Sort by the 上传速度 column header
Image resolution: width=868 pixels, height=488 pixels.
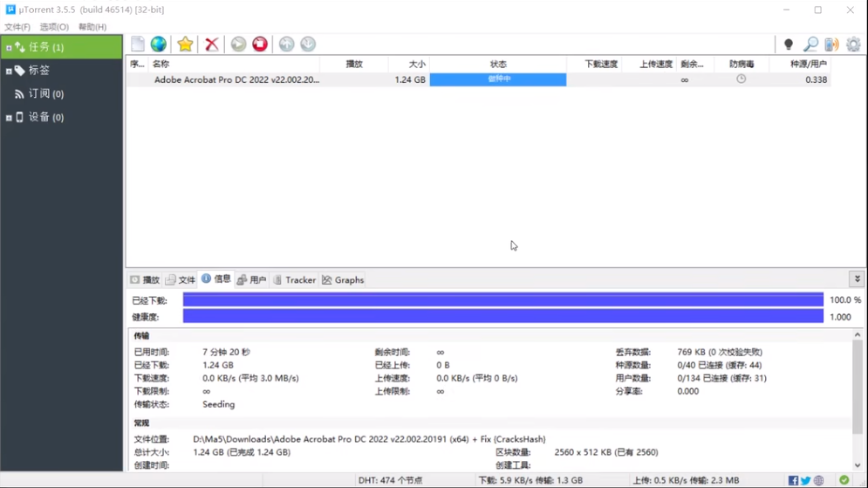coord(649,65)
